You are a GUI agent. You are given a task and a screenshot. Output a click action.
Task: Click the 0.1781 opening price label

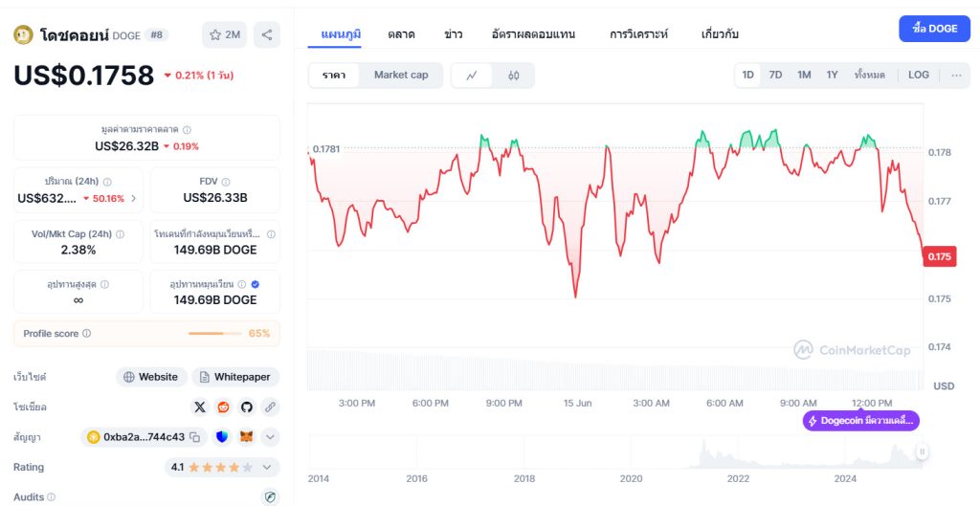(325, 148)
